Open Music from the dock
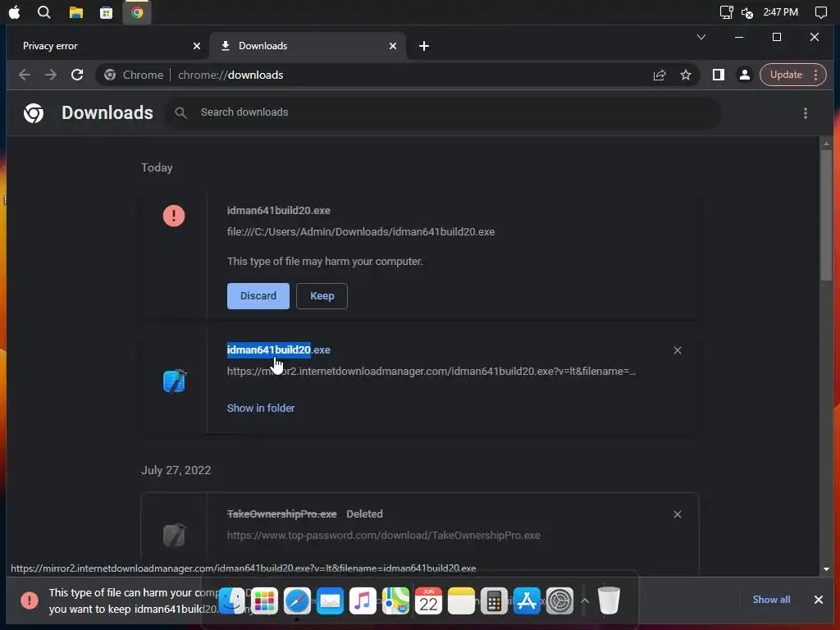840x630 pixels. click(x=363, y=600)
